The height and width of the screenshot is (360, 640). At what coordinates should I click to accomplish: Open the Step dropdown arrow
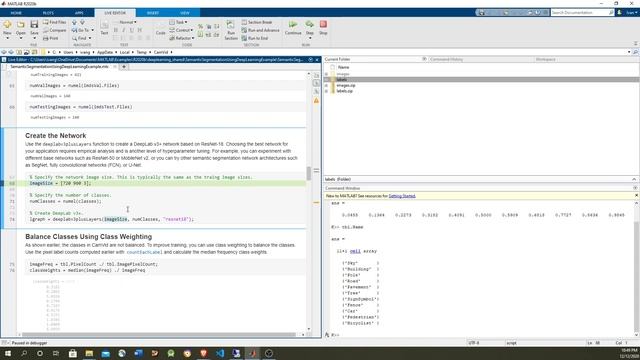[310, 38]
